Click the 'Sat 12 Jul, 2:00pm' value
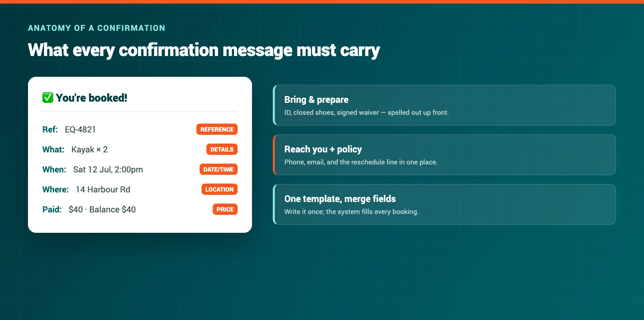The width and height of the screenshot is (644, 320). [x=108, y=170]
